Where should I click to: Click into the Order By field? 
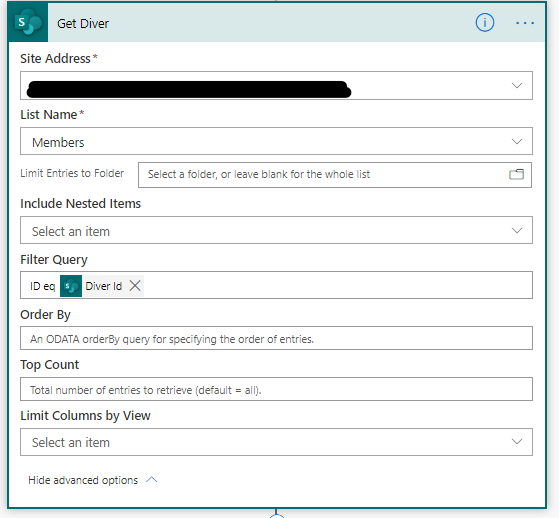276,338
